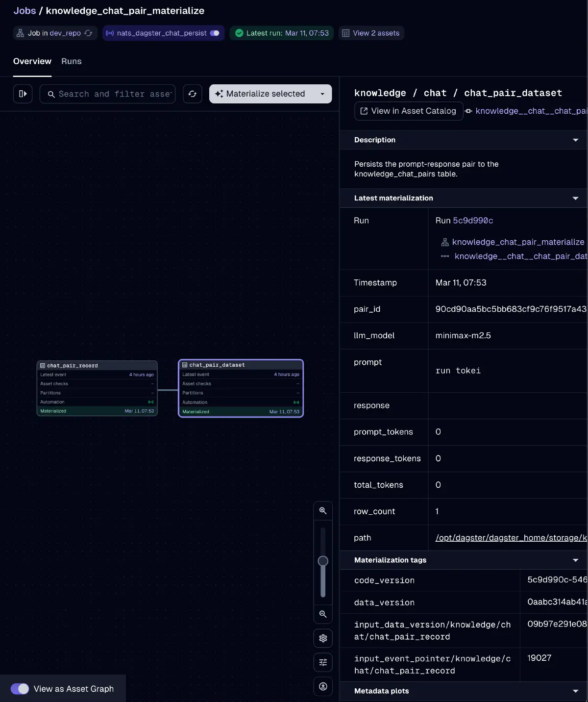Click automation sensor icon on chat_pair_dataset node

pos(296,402)
